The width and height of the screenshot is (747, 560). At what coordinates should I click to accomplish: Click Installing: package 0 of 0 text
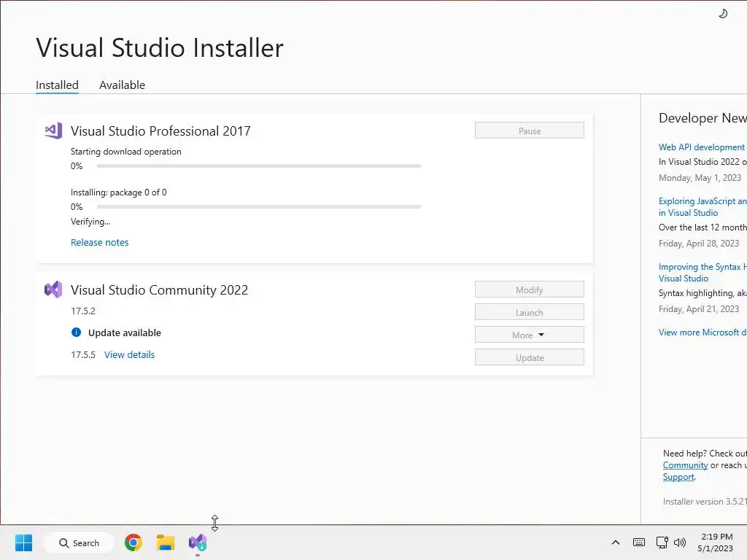click(119, 192)
